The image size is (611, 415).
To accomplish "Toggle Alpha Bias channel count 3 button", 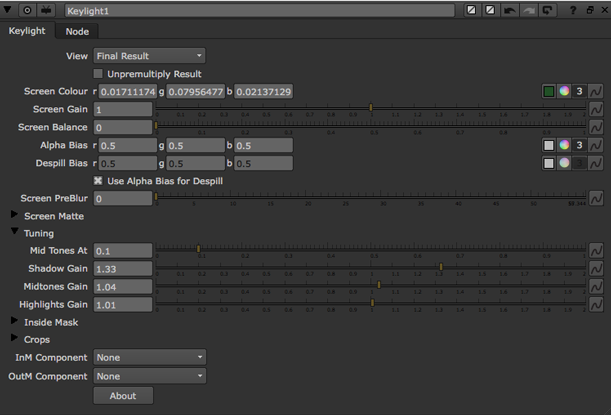I will tap(579, 145).
